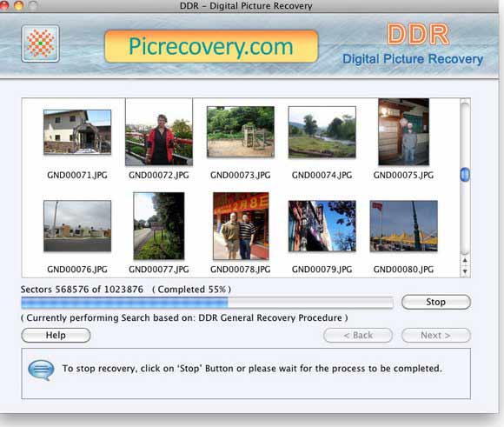Click the GND00077.JPG file name label
The width and height of the screenshot is (504, 427).
tap(159, 270)
